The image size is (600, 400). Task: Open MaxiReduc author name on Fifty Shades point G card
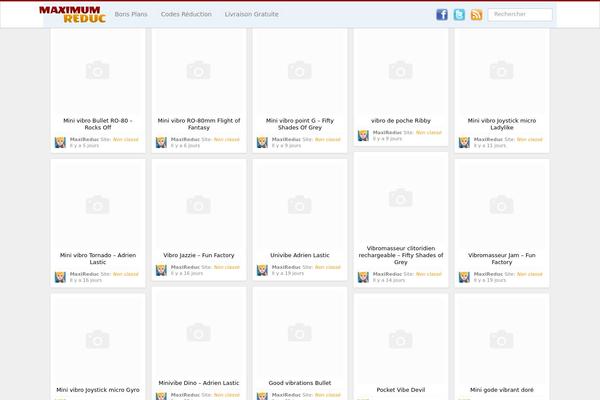tap(286, 139)
